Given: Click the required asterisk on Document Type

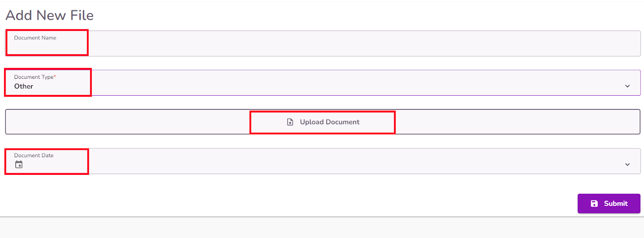Looking at the screenshot, I should click(55, 76).
